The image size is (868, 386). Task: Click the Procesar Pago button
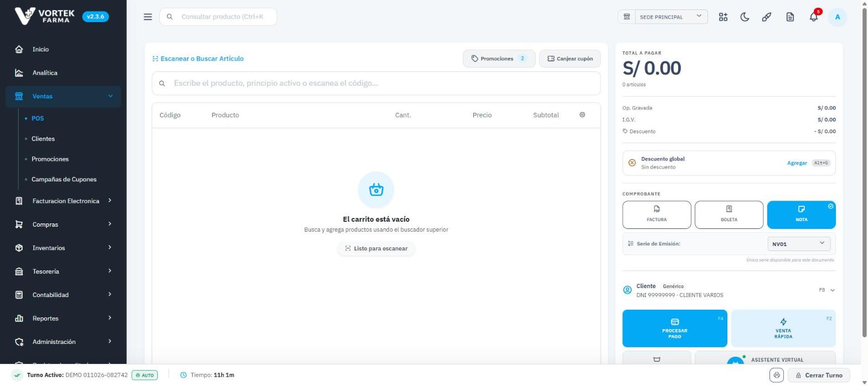pos(675,328)
